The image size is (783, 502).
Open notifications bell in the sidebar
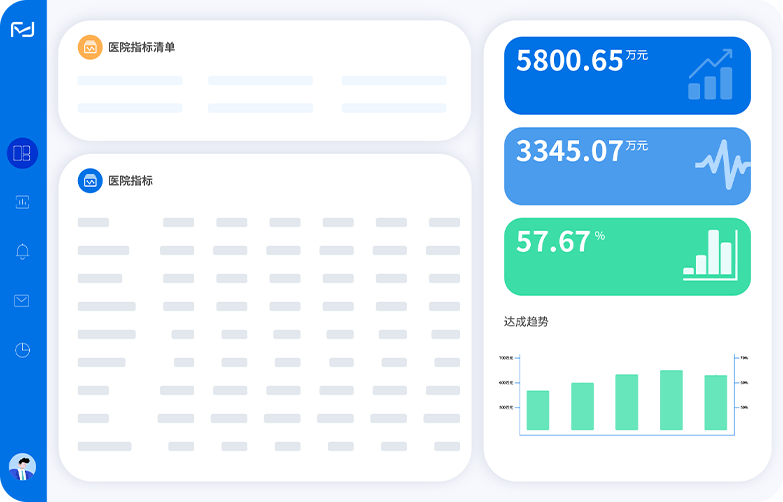(22, 251)
